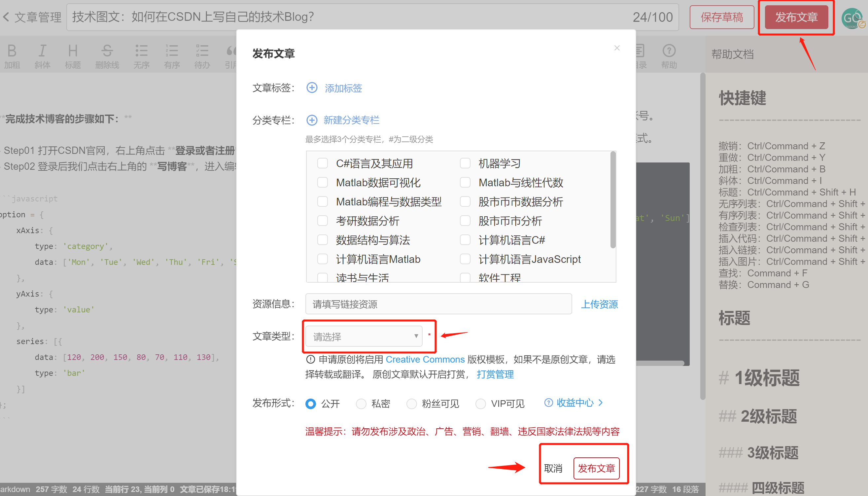Select the 私密 publish radio button
This screenshot has width=868, height=496.
[361, 403]
